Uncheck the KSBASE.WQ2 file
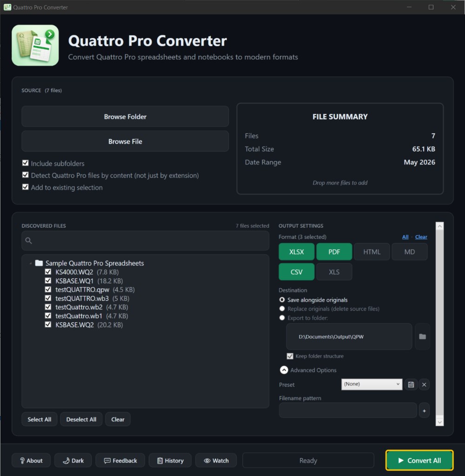Image resolution: width=465 pixels, height=476 pixels. (48, 324)
